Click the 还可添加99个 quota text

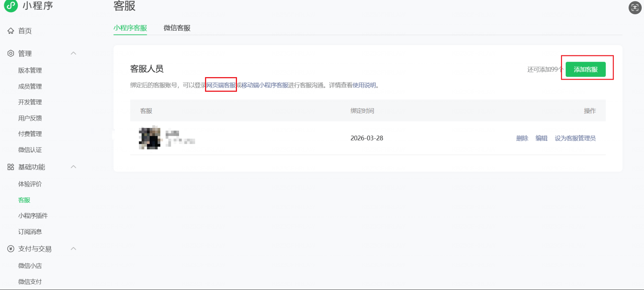pos(545,70)
